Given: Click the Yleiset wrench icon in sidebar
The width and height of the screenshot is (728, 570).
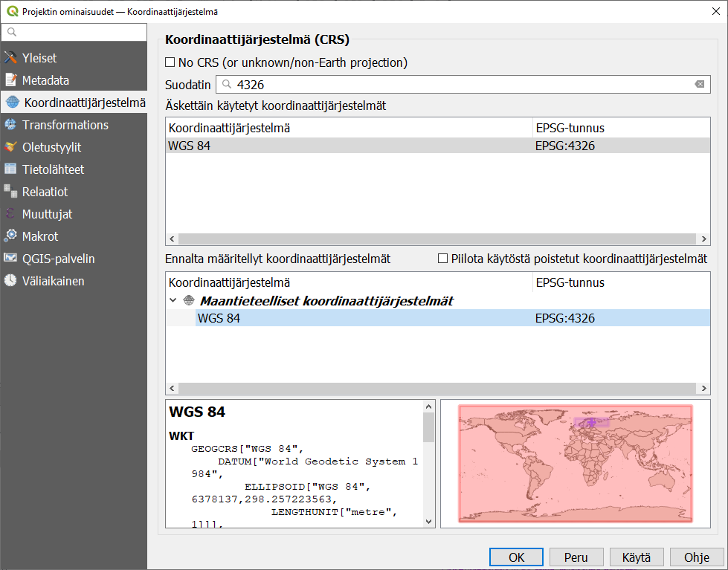Looking at the screenshot, I should click(x=10, y=58).
